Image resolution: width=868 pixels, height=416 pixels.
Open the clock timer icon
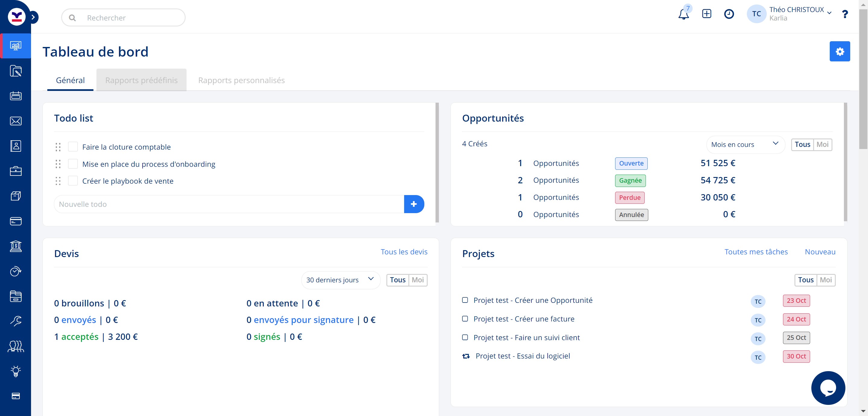(x=729, y=14)
